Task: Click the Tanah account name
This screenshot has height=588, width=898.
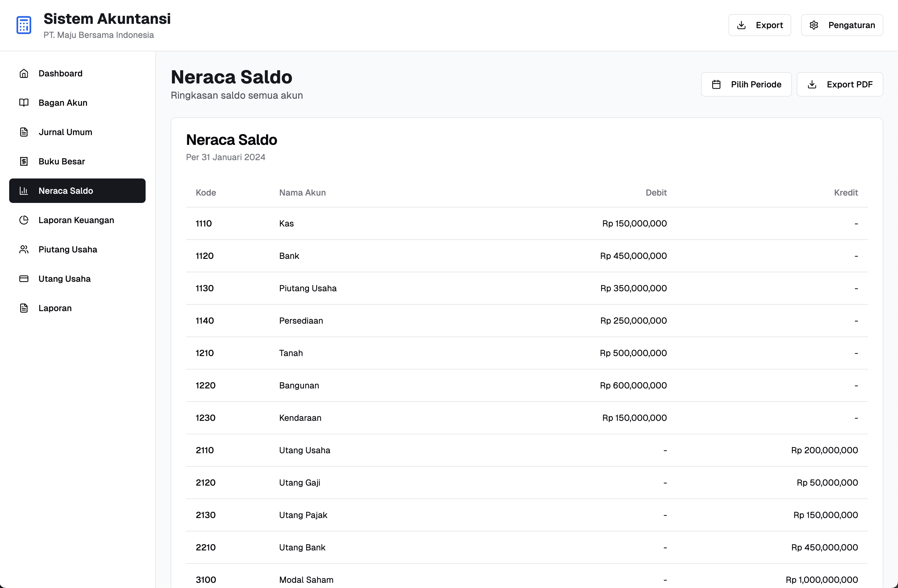Action: pos(291,353)
